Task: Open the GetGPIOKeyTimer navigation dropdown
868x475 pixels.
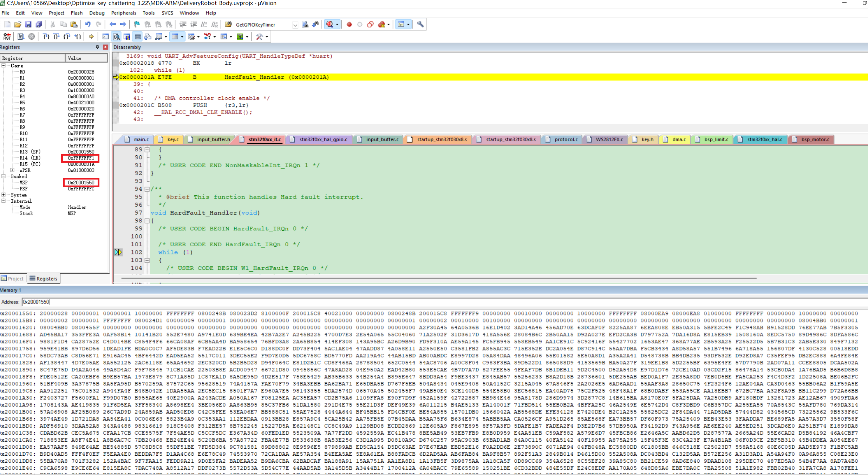Action: pyautogui.click(x=295, y=25)
